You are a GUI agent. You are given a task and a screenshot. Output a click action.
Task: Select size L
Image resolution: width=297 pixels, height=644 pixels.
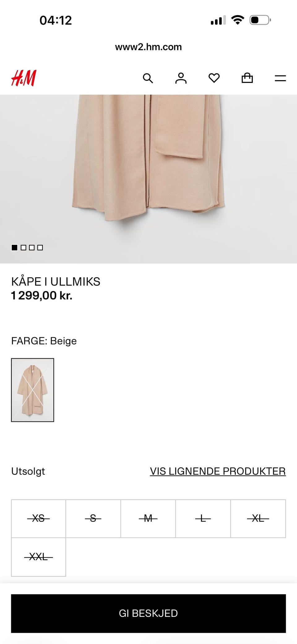click(x=203, y=518)
